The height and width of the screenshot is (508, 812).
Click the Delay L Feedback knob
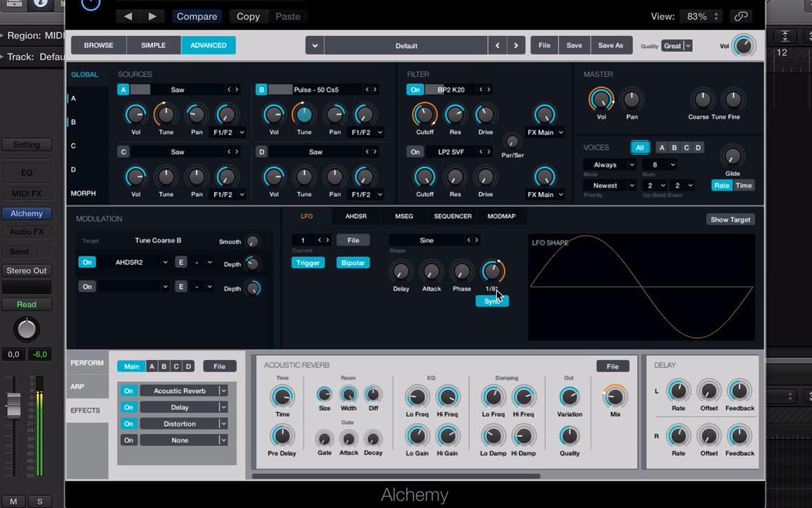pyautogui.click(x=739, y=391)
